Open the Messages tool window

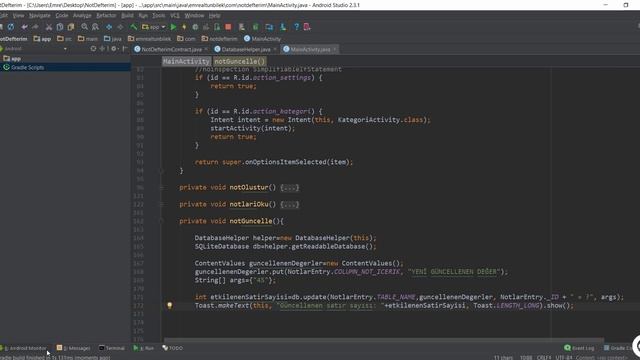(73, 348)
